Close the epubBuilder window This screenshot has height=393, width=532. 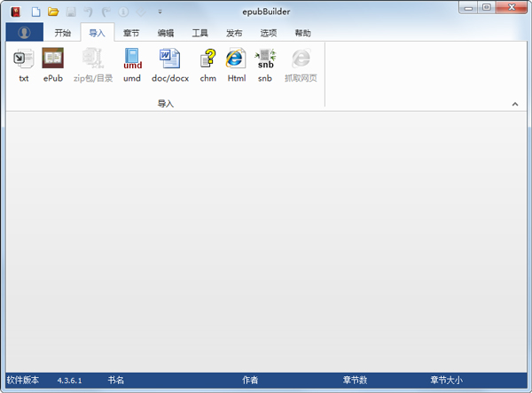pos(512,7)
